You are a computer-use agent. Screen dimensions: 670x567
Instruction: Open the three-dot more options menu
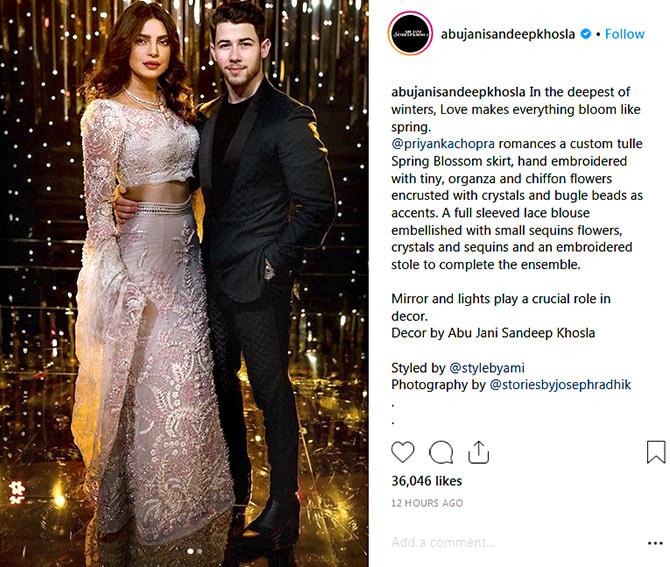pos(655,543)
